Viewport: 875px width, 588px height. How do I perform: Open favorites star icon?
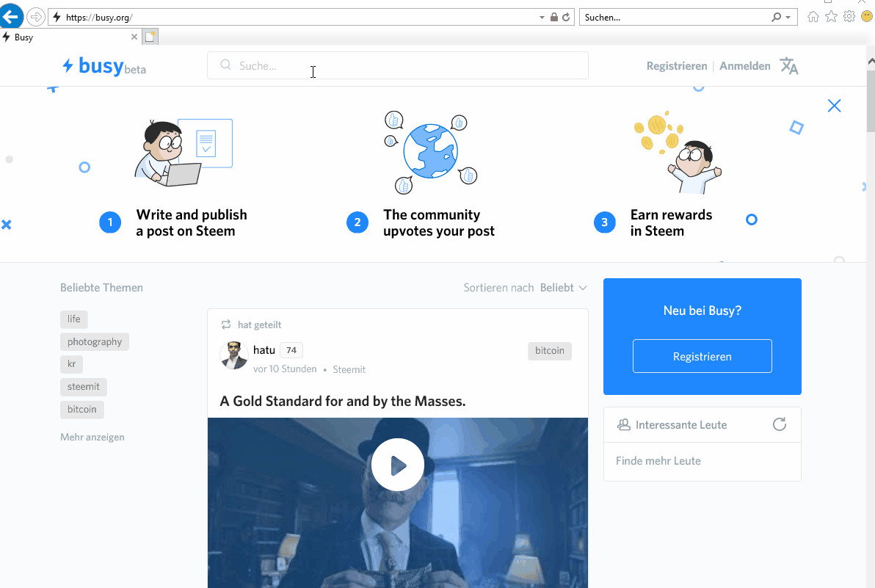(831, 17)
